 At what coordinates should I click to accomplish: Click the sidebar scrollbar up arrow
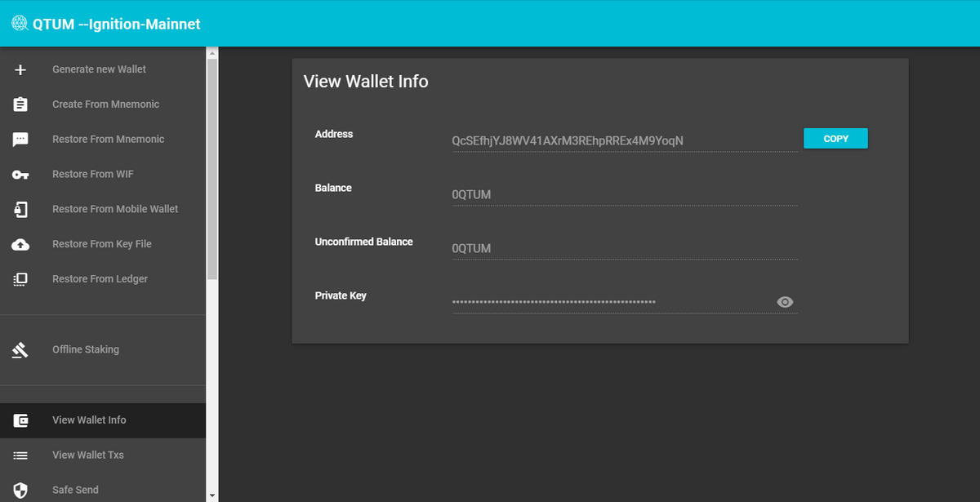[x=212, y=53]
